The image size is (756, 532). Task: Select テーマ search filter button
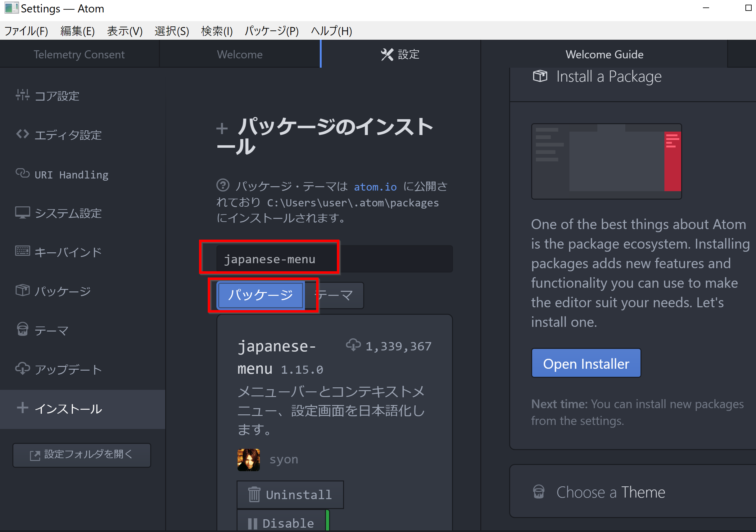tap(334, 295)
